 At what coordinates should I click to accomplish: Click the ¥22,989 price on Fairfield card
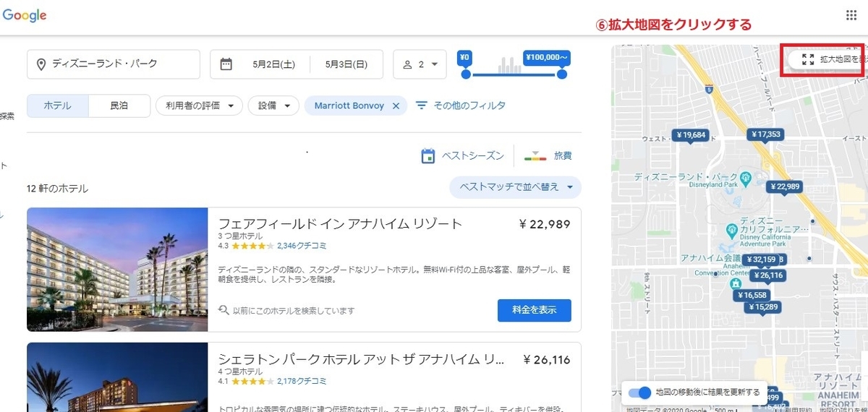pos(545,224)
